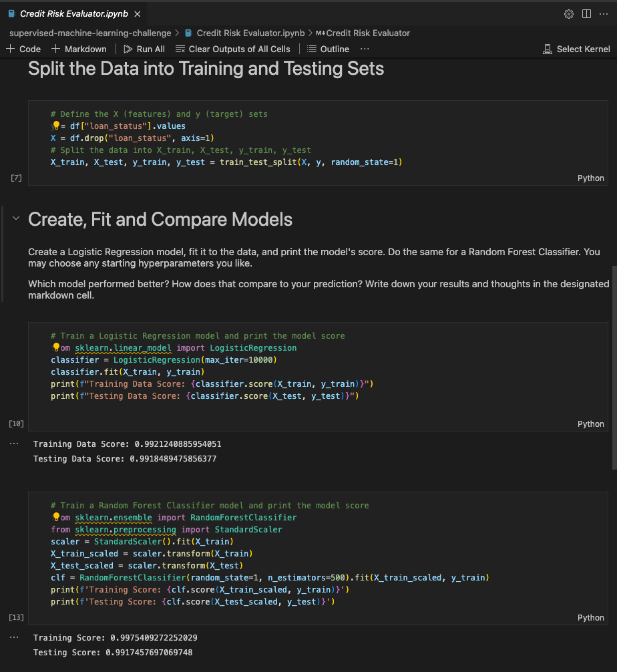617x672 pixels.
Task: Open the lightbulb quick fix in the train_test_split cell
Action: coord(56,126)
